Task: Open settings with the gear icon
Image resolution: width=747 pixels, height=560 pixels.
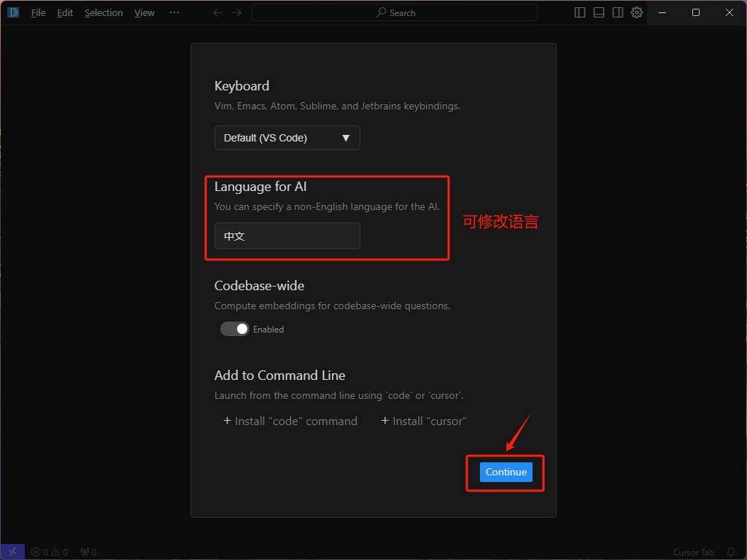Action: [x=637, y=12]
